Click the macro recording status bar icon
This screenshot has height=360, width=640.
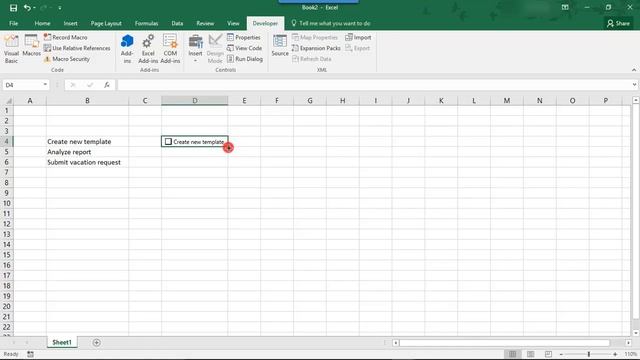(x=31, y=354)
